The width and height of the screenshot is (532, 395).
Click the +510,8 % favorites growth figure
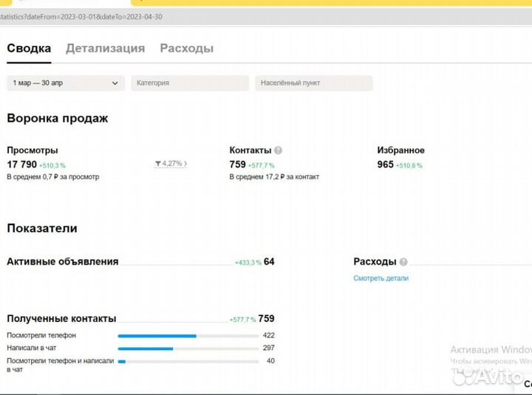point(409,165)
